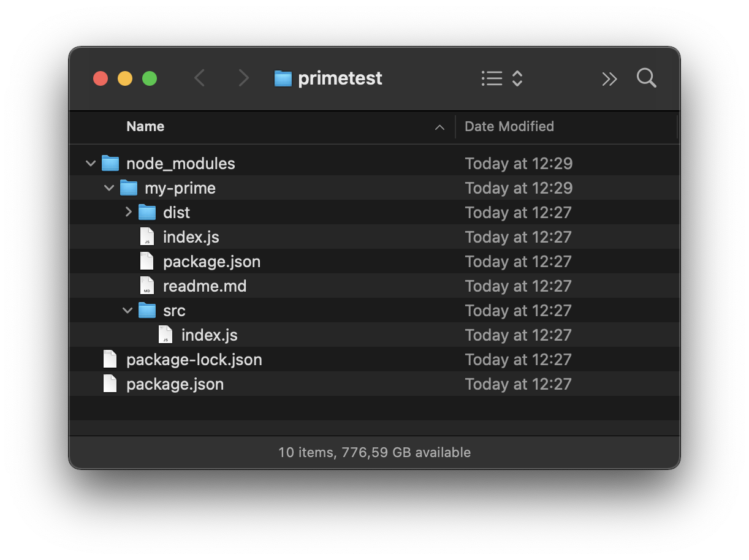Viewport: 749px width, 560px height.
Task: Select the node_modules folder icon
Action: (x=110, y=164)
